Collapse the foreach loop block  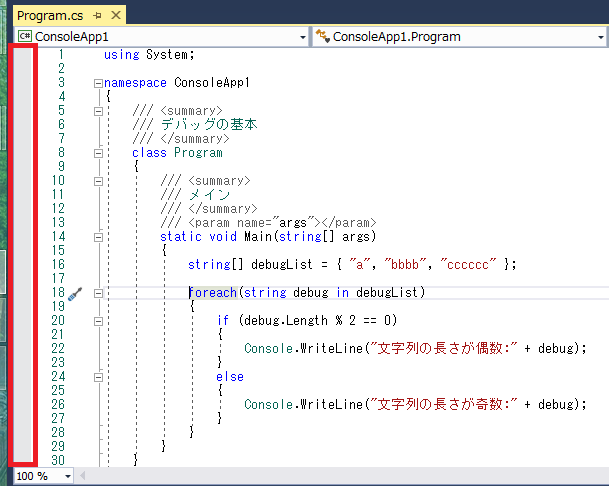[x=98, y=293]
